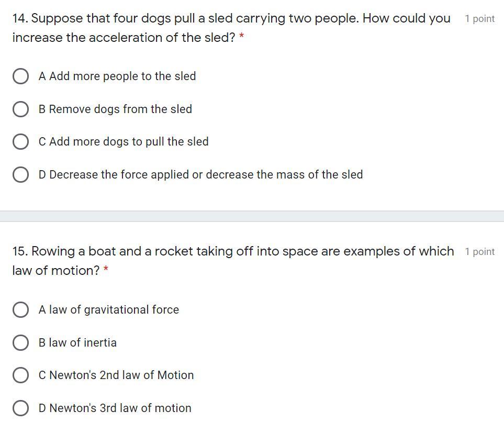Choose radio for 'law of gravitational force'

(x=20, y=309)
